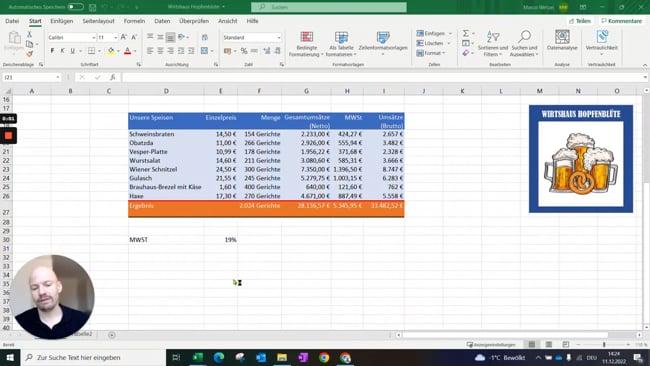The image size is (650, 366).
Task: Toggle the automatic save switch
Action: click(75, 7)
